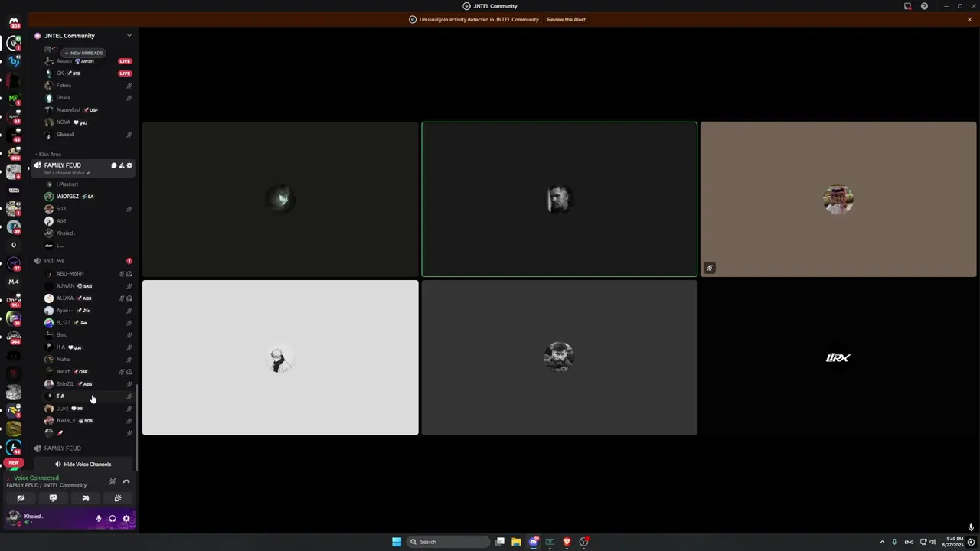Open server labeled 0 in list
This screenshot has width=980, height=551.
point(13,245)
